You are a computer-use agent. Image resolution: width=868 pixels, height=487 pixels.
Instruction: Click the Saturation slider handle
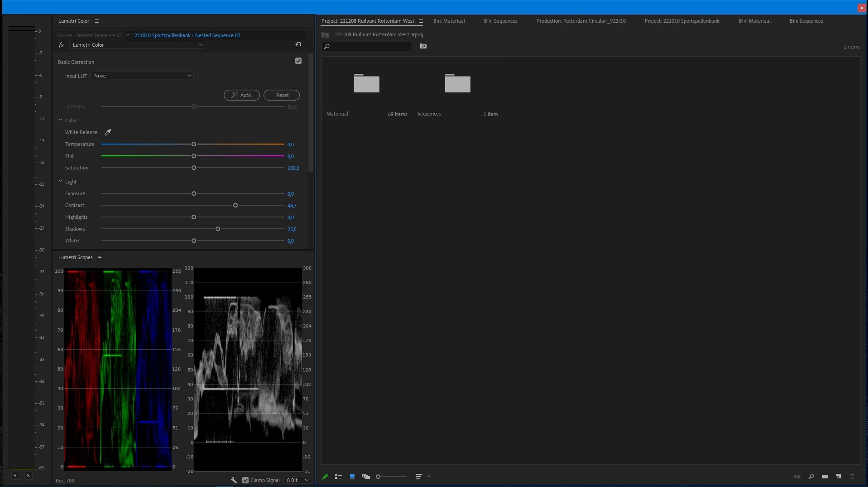194,168
